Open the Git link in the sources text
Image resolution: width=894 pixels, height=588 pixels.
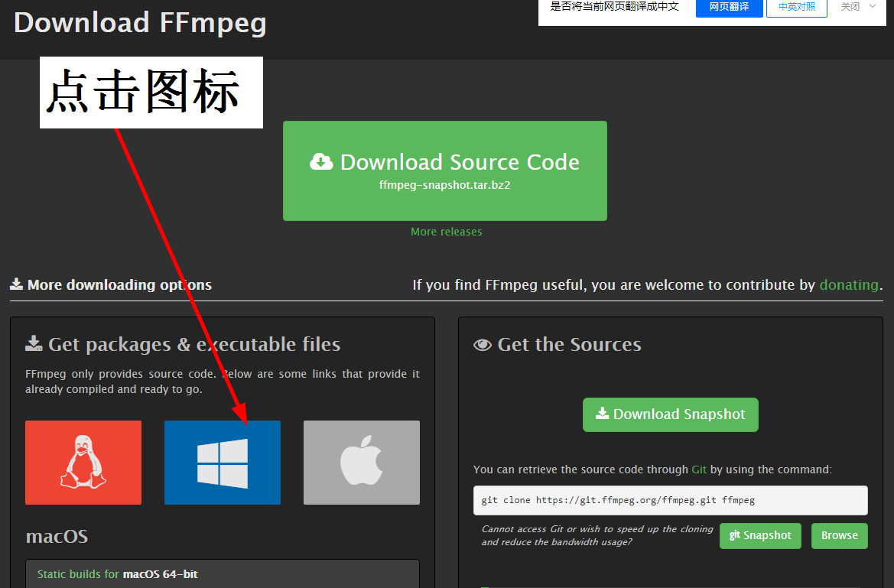699,469
